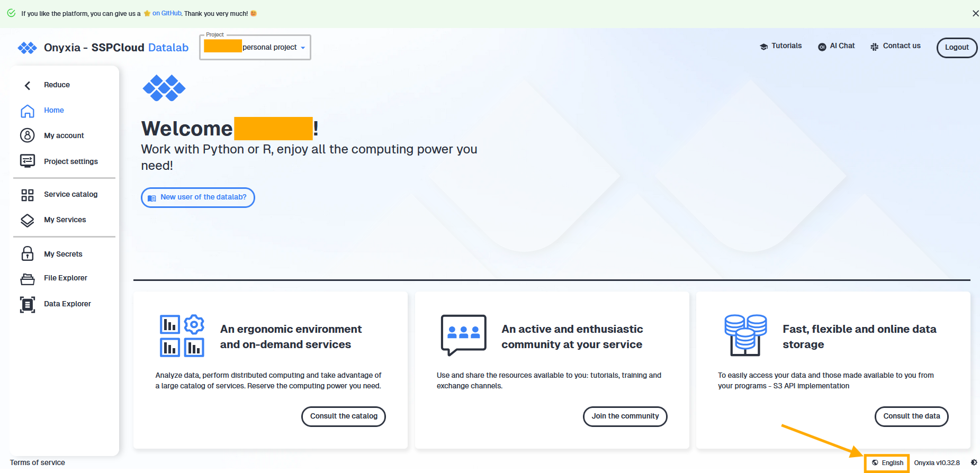Click the Home icon in sidebar

(x=28, y=111)
